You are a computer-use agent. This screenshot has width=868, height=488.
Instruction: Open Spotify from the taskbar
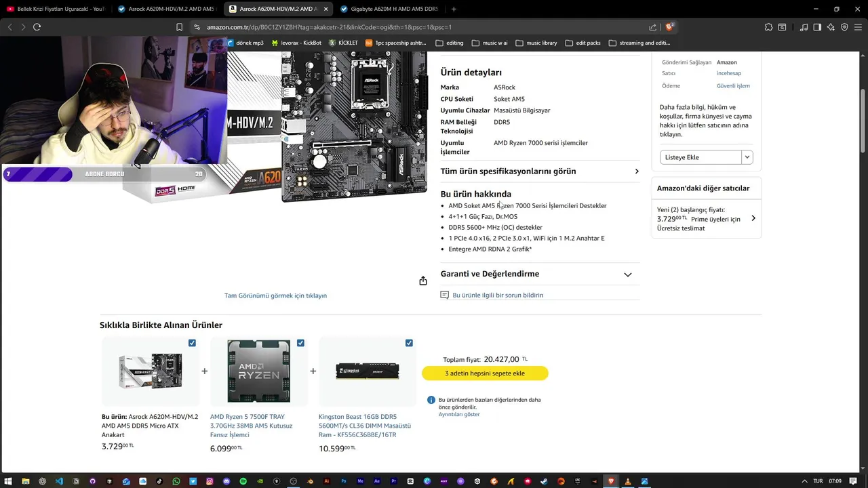coord(243,481)
